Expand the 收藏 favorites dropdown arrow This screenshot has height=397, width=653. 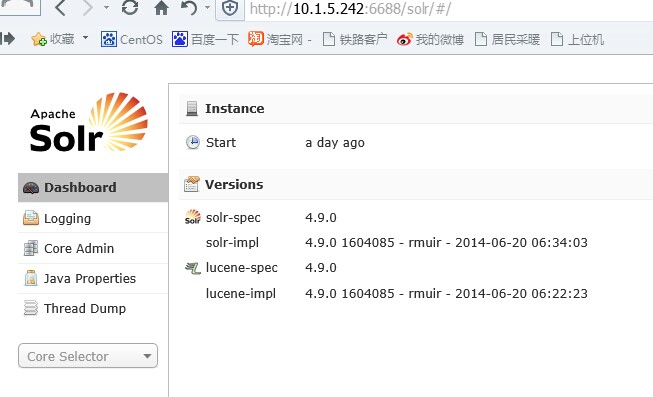[x=85, y=38]
